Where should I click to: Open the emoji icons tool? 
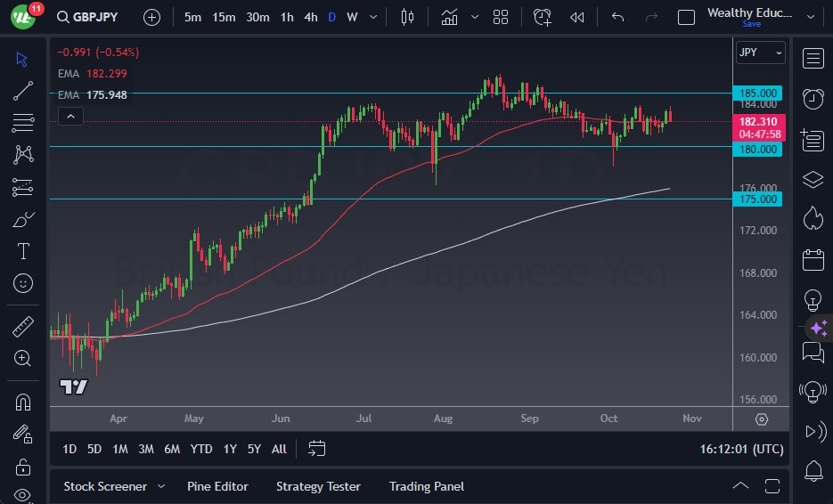(x=23, y=283)
